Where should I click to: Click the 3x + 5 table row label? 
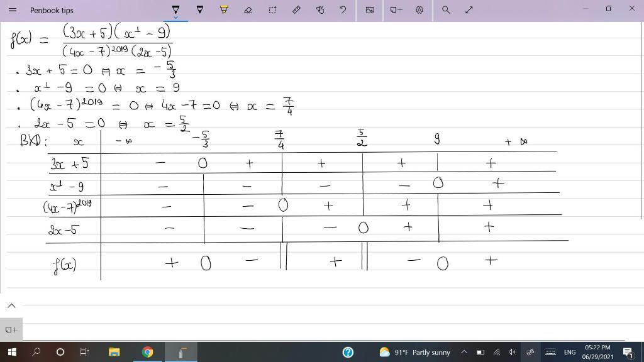tap(69, 164)
